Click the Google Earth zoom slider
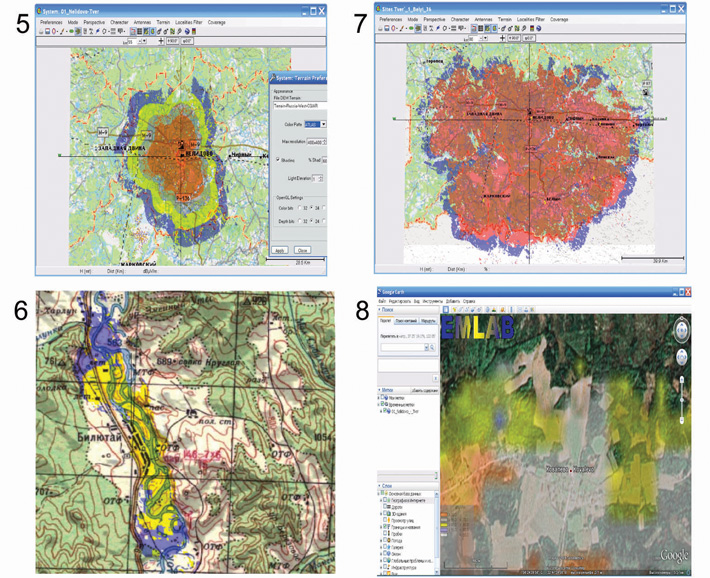 click(682, 399)
